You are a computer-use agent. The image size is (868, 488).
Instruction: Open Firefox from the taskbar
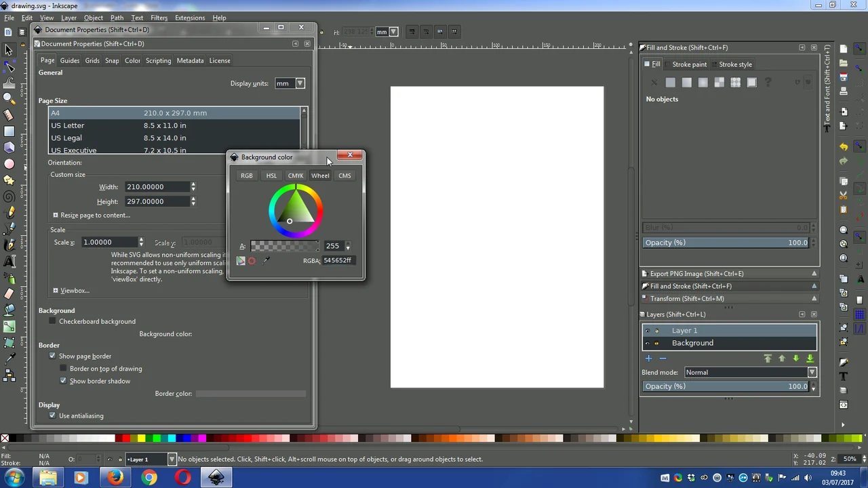coord(115,477)
